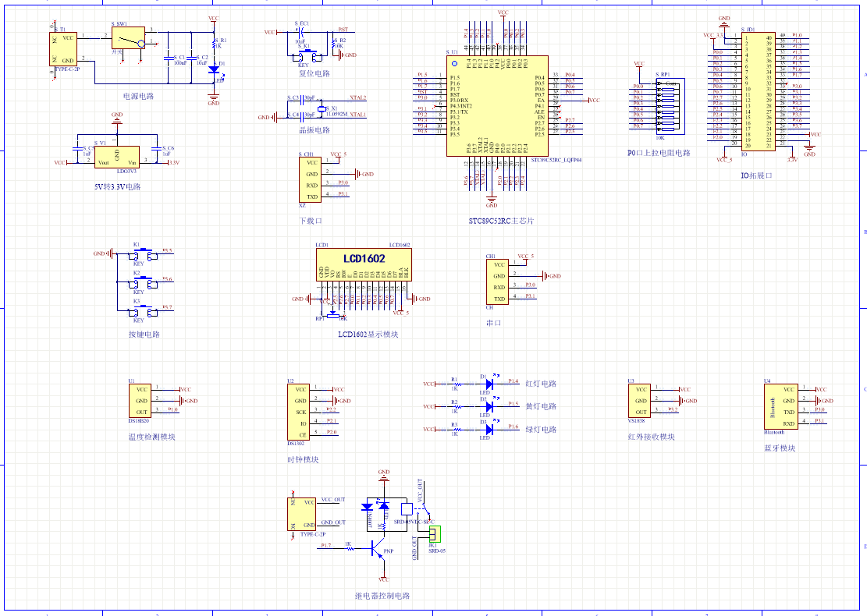This screenshot has width=867, height=616.
Task: Click the XTAL2 net label by crystal
Action: pyautogui.click(x=357, y=97)
